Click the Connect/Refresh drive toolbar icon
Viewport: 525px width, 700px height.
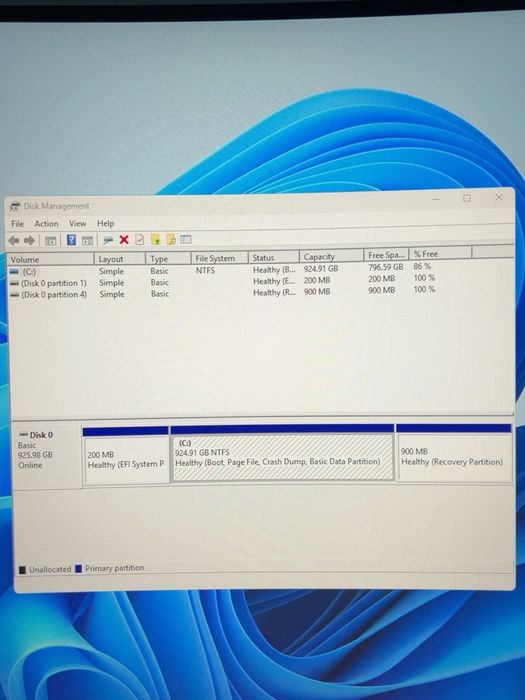108,240
